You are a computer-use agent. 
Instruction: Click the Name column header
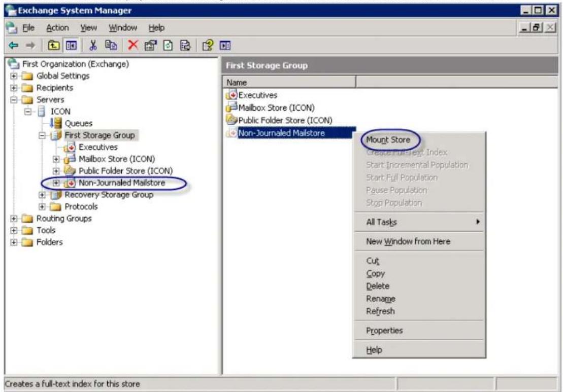pyautogui.click(x=289, y=83)
